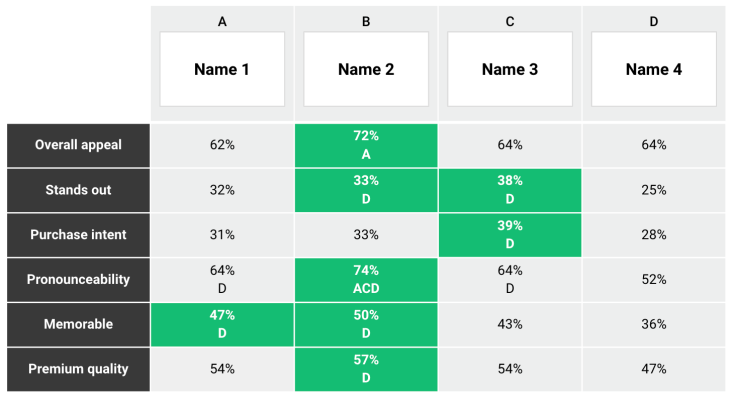Select the green 39% Purchase intent cell
731x400 pixels.
(x=510, y=234)
